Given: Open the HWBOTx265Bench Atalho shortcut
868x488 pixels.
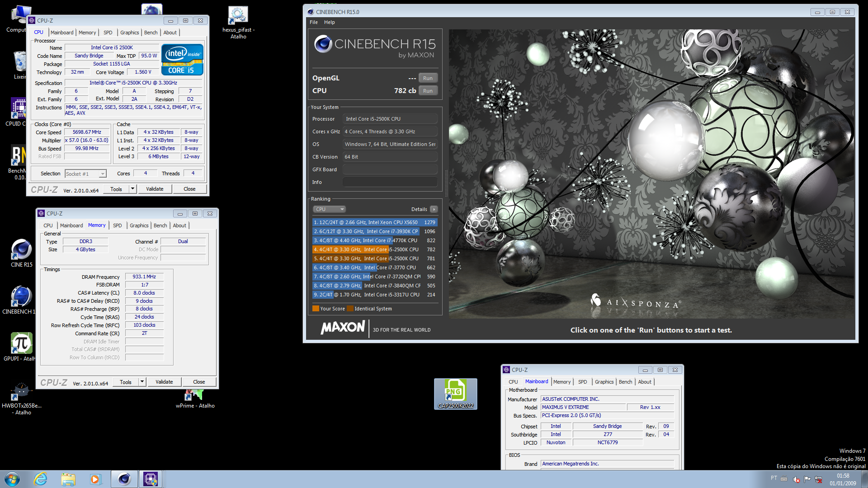Looking at the screenshot, I should [21, 399].
